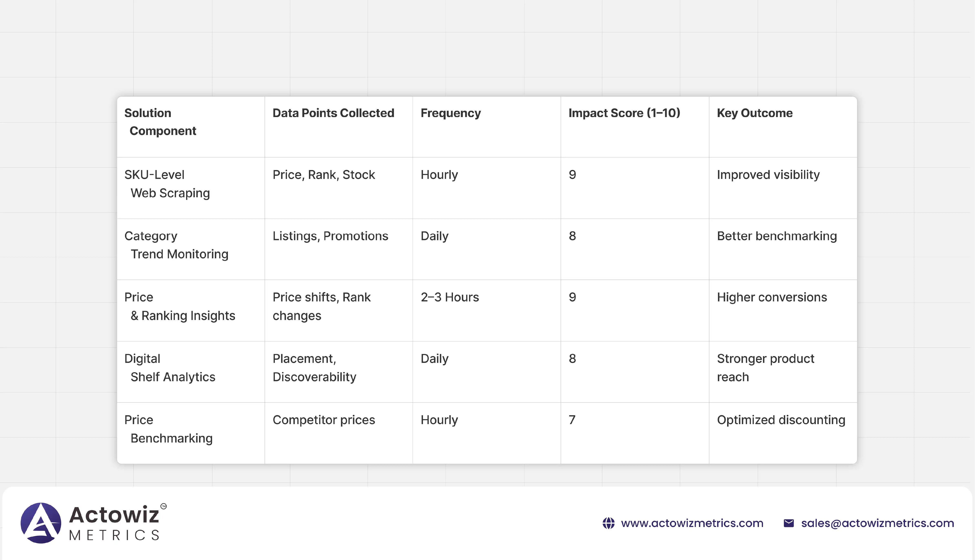
Task: Click the sales@actowizmetrics.com email link
Action: point(877,523)
